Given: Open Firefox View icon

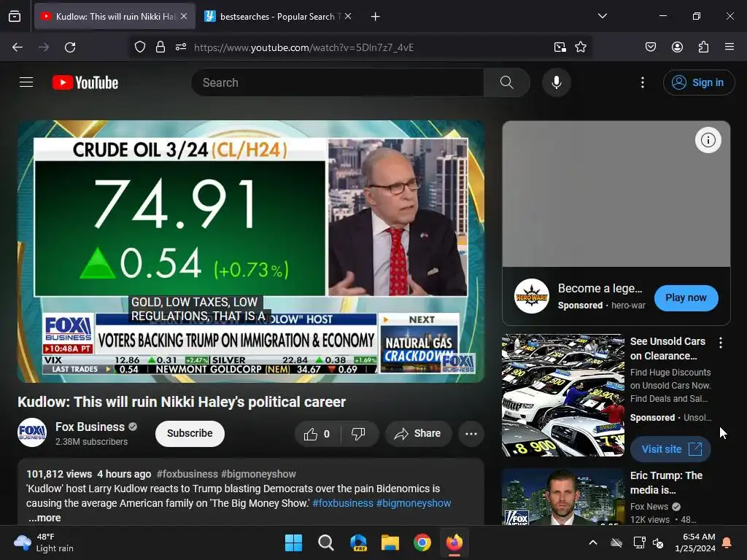Looking at the screenshot, I should [x=15, y=17].
